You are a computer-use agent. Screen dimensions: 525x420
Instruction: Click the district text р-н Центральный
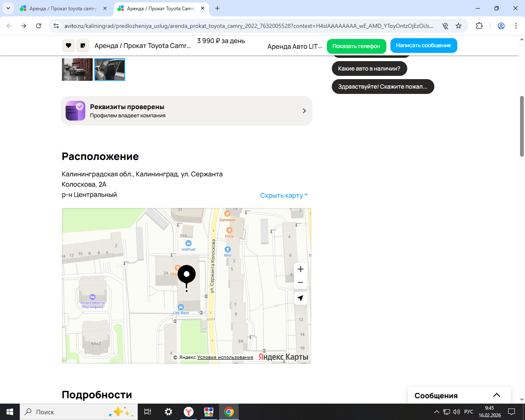pos(89,194)
